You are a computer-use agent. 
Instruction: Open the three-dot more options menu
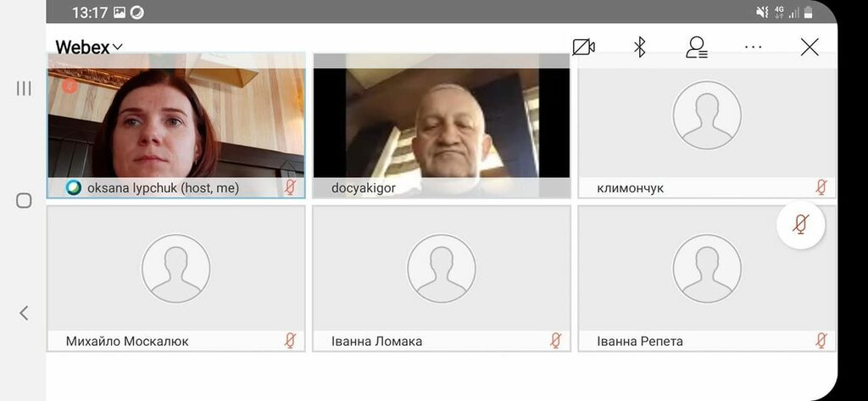pyautogui.click(x=753, y=47)
